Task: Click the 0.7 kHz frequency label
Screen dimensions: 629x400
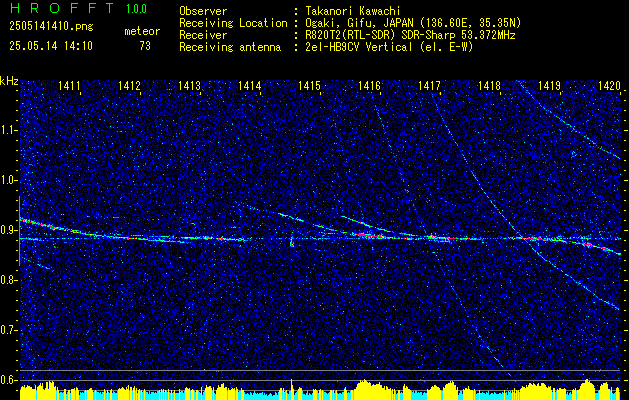Action: (9, 330)
